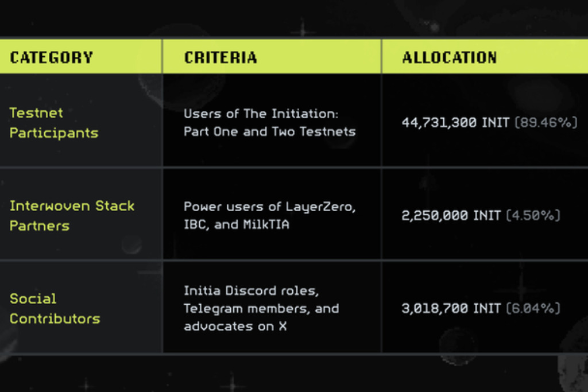Click the 44,731,300 INIT allocation value
This screenshot has width=588, height=392.
point(455,123)
